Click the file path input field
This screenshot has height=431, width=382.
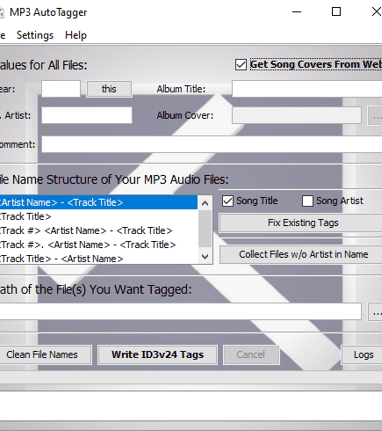(x=180, y=311)
